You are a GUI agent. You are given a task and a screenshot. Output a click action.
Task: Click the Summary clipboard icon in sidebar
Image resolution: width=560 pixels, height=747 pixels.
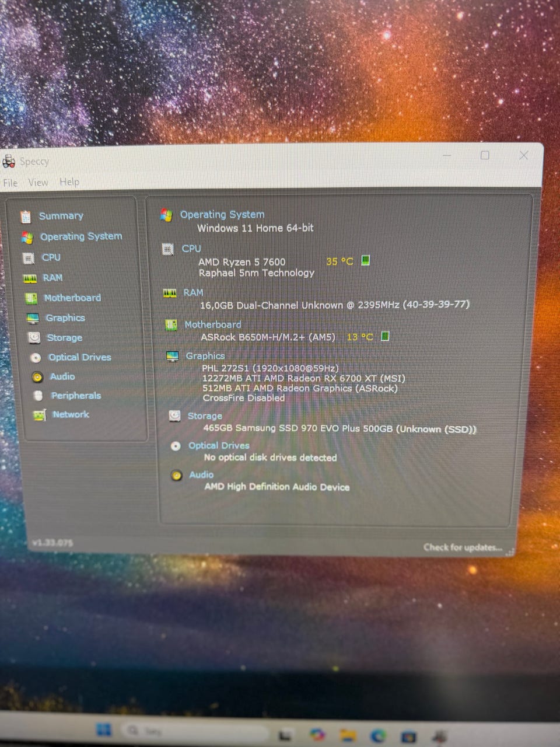(26, 217)
